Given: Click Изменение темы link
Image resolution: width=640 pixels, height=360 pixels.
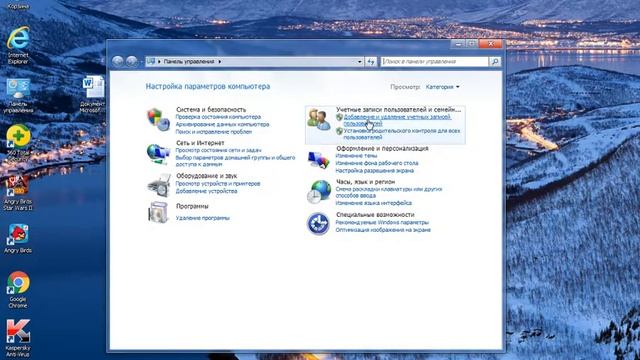Looking at the screenshot, I should [356, 156].
